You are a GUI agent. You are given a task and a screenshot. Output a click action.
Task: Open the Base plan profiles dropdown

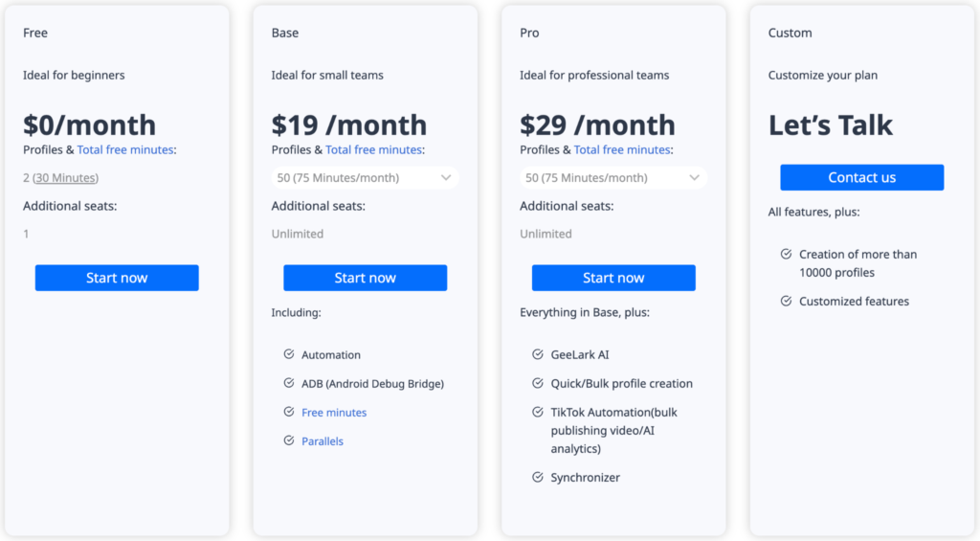pos(365,178)
